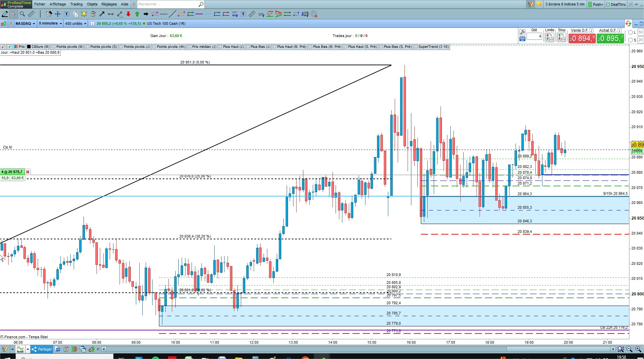
Task: Open the 5 minutes timeframe dropdown
Action: 50,23
